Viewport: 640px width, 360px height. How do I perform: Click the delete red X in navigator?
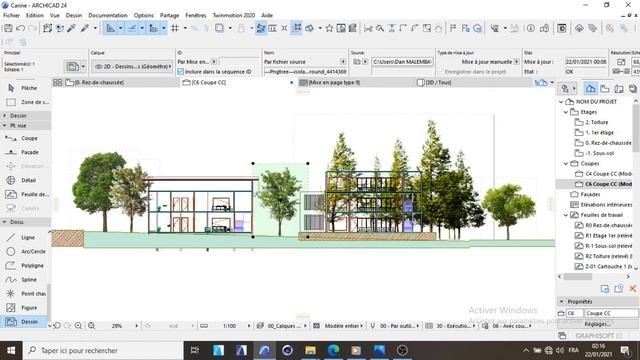[633, 289]
